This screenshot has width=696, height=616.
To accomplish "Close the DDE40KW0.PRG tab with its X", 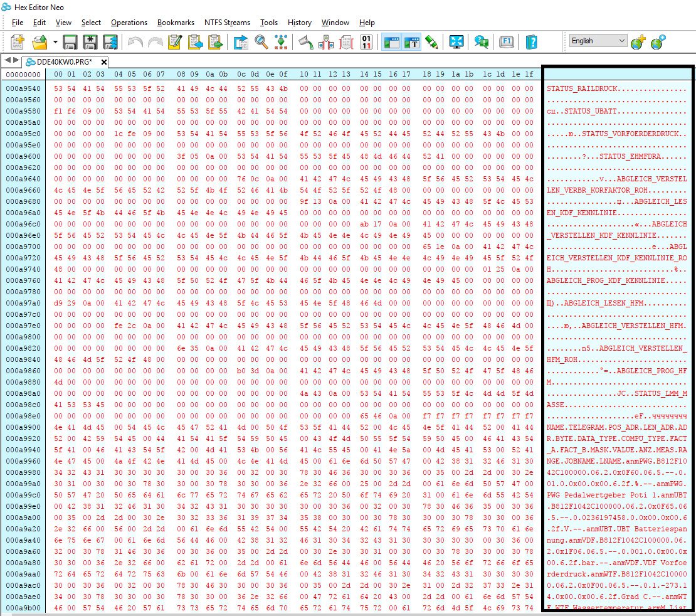I will click(x=104, y=61).
